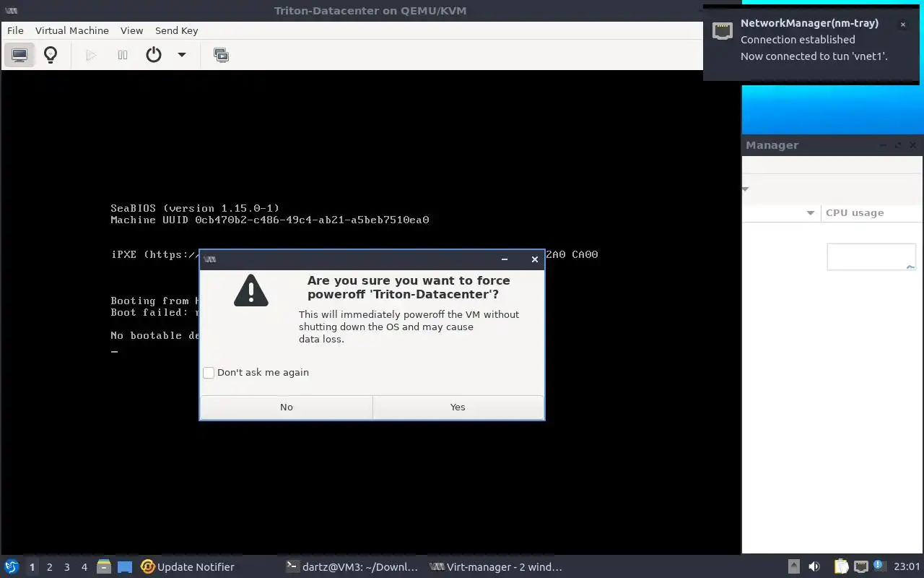This screenshot has width=924, height=578.
Task: Click the show desktop icon in taskbar
Action: pyautogui.click(x=125, y=567)
